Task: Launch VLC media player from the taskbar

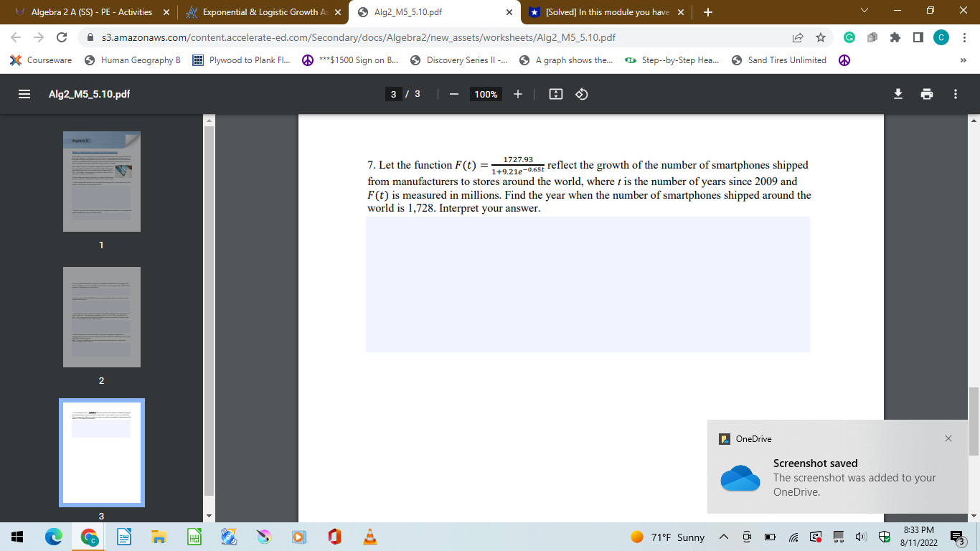Action: click(x=370, y=537)
